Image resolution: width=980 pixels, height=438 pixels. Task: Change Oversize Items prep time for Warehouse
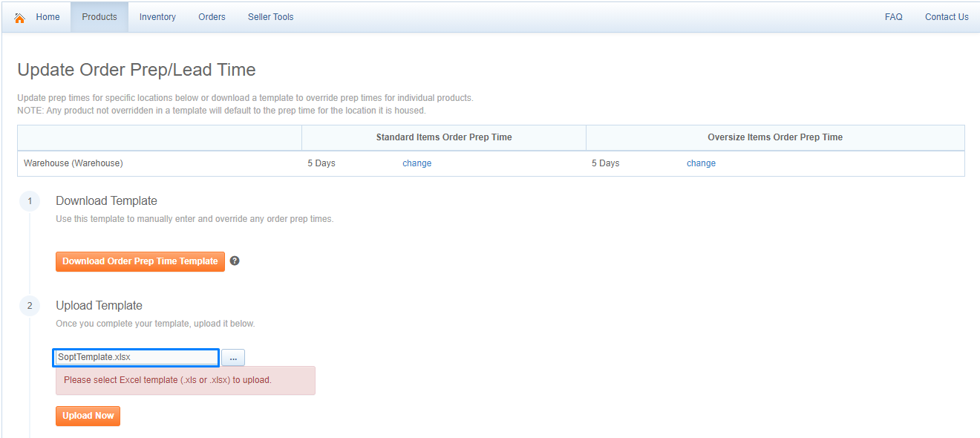coord(701,163)
